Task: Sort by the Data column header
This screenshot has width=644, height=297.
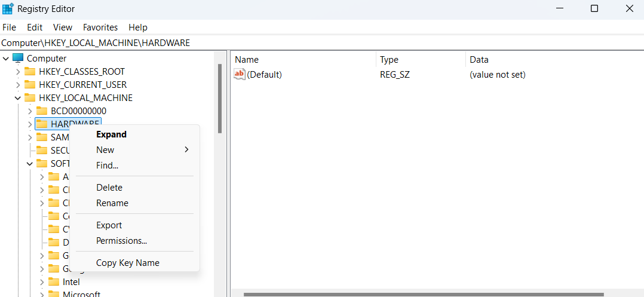Action: point(555,60)
